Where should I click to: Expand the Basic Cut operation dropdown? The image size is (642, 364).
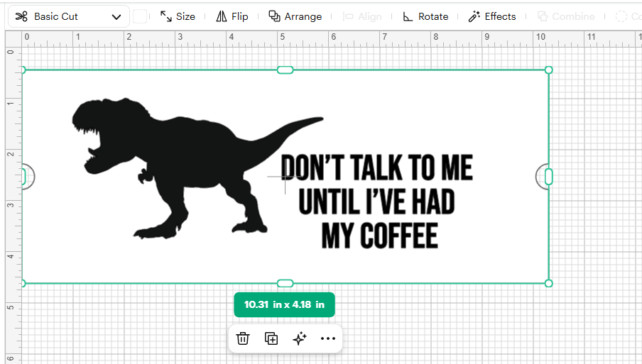coord(69,16)
